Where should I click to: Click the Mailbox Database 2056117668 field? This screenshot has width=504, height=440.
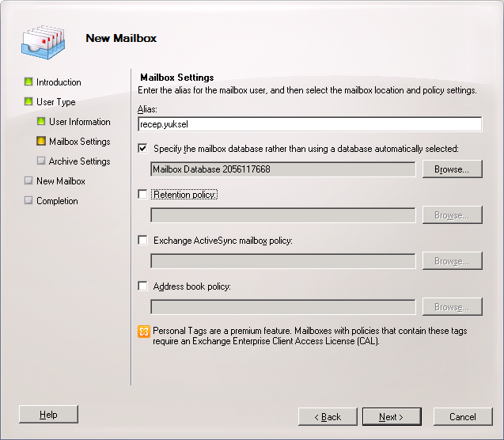click(x=283, y=169)
